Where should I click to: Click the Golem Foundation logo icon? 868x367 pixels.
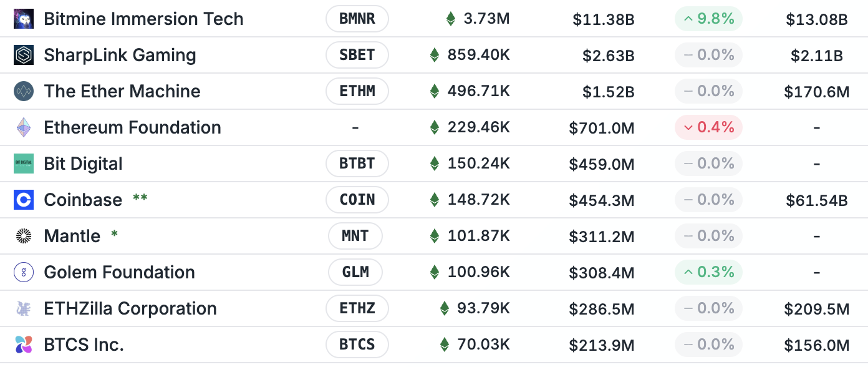click(x=24, y=272)
